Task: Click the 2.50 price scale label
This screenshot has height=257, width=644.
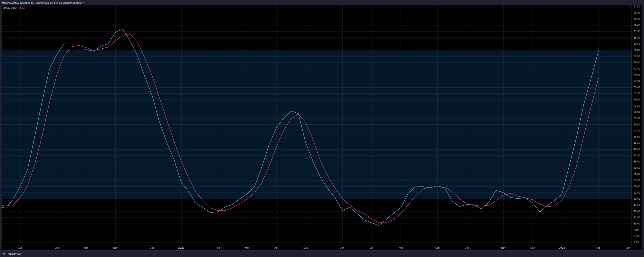Action: click(637, 242)
